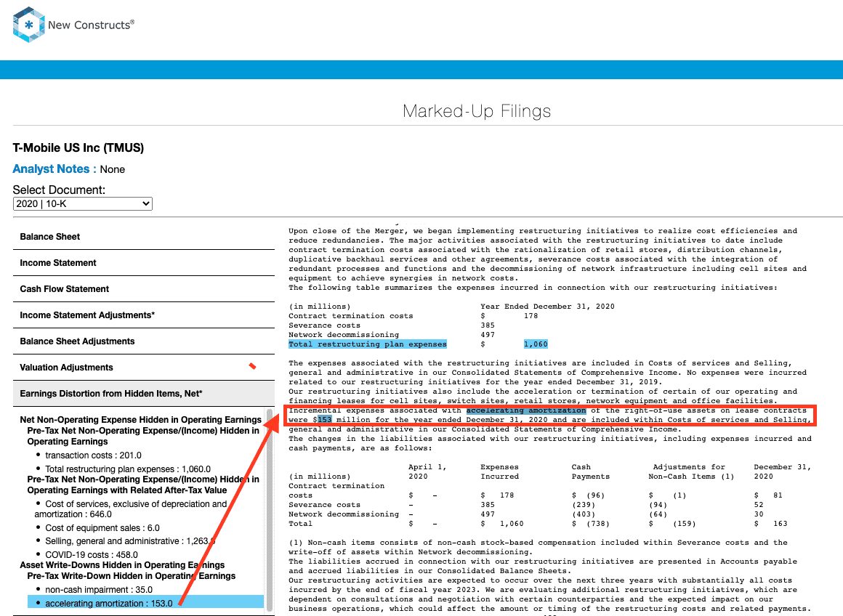This screenshot has width=843, height=616.
Task: Click highlighted 153 value in filing text
Action: pyautogui.click(x=324, y=420)
